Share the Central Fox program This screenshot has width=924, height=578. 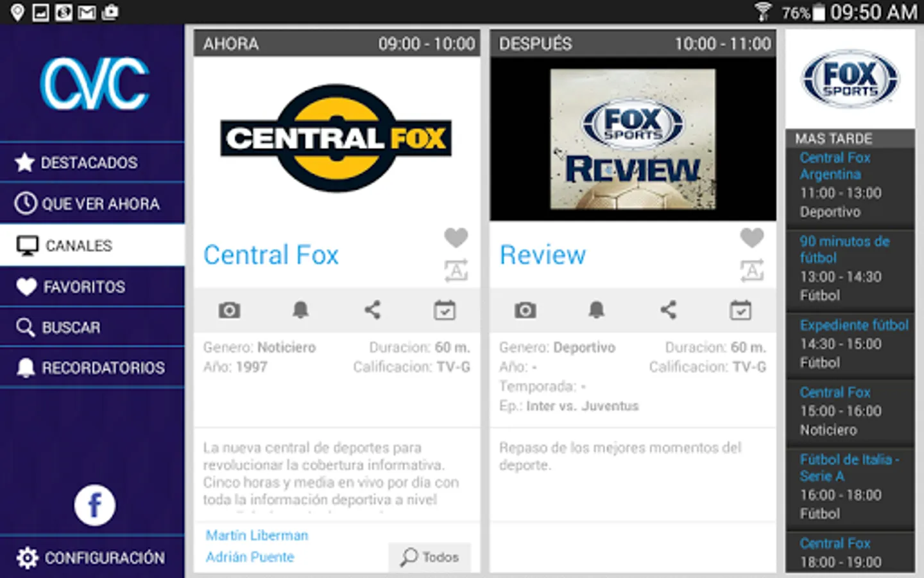click(372, 310)
